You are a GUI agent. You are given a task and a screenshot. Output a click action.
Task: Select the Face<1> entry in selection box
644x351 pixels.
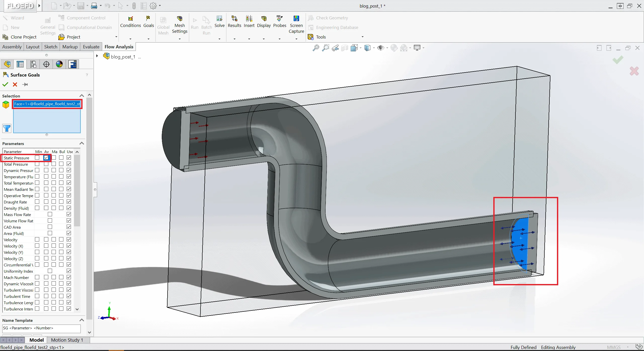click(47, 104)
